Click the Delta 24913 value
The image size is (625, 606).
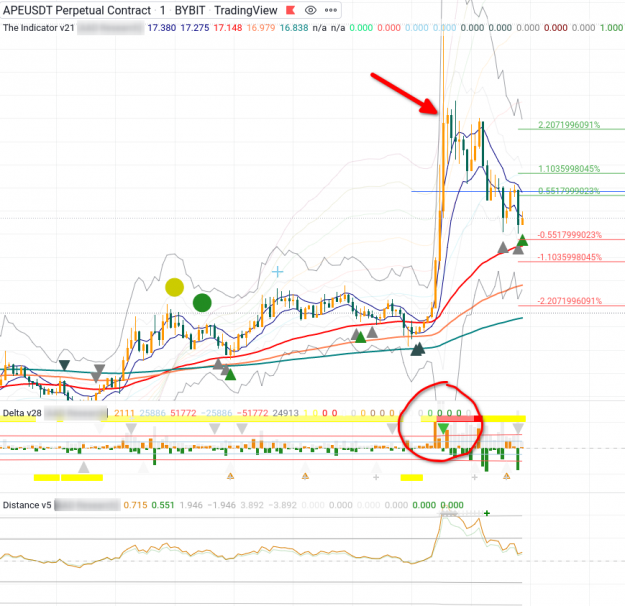pos(285,413)
